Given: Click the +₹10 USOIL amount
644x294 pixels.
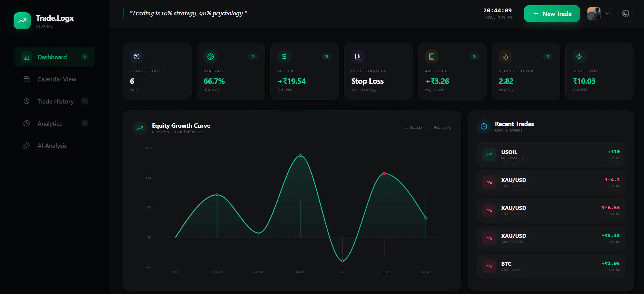Looking at the screenshot, I should click(x=614, y=152).
